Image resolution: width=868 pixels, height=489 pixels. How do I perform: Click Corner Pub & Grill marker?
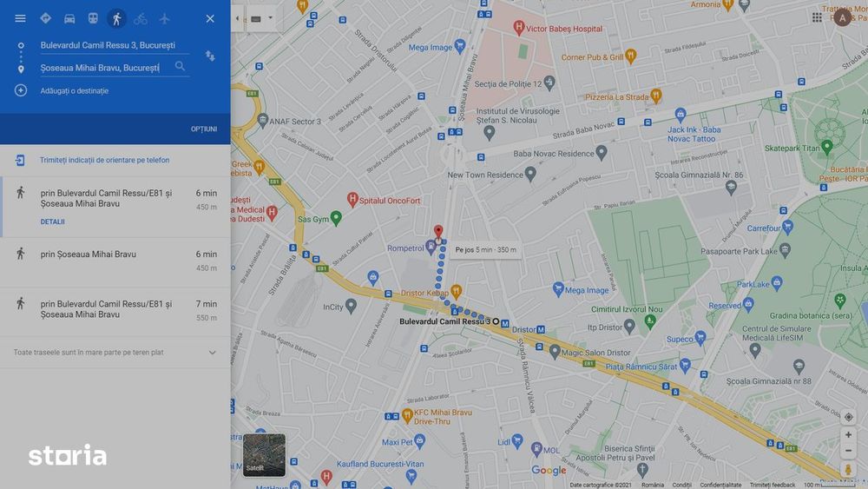[x=630, y=56]
